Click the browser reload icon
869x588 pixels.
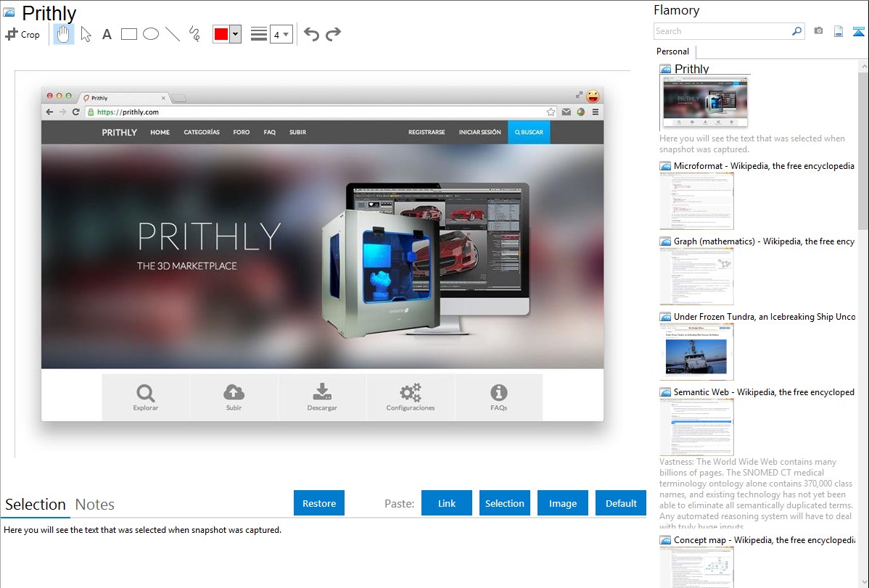76,112
